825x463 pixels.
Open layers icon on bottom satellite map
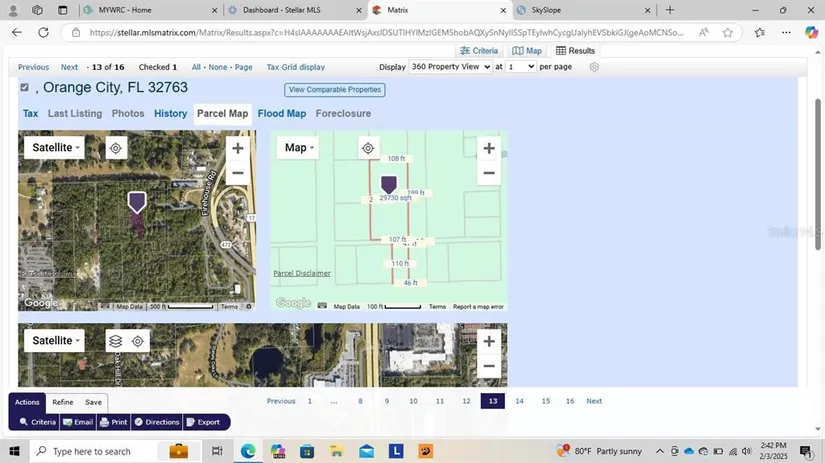point(115,341)
